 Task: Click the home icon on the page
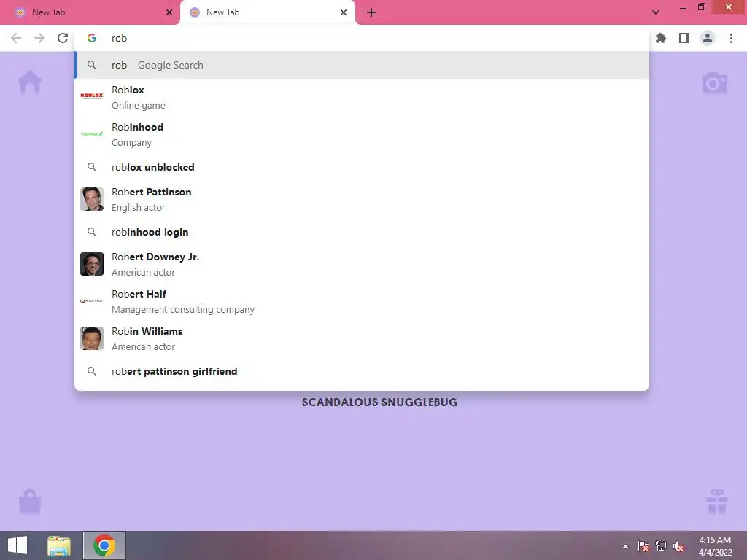tap(29, 82)
